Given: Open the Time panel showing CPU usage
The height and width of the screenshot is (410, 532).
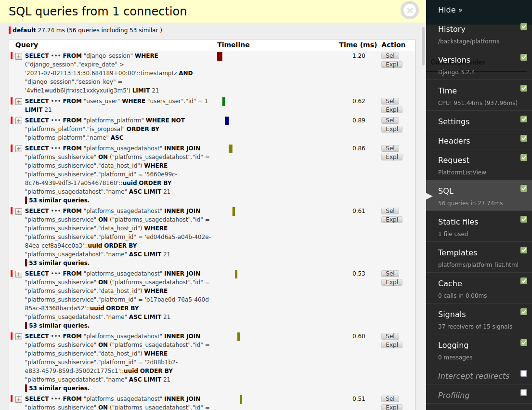Looking at the screenshot, I should (x=447, y=91).
